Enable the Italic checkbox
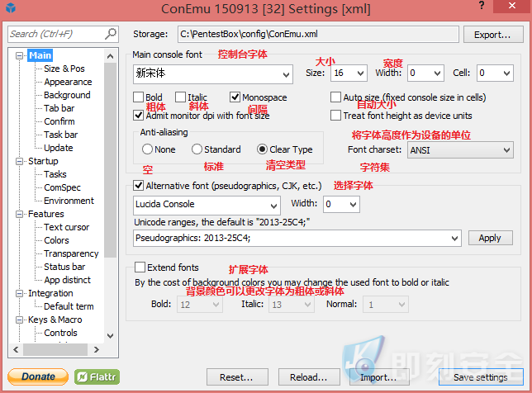The image size is (532, 393). (x=180, y=97)
